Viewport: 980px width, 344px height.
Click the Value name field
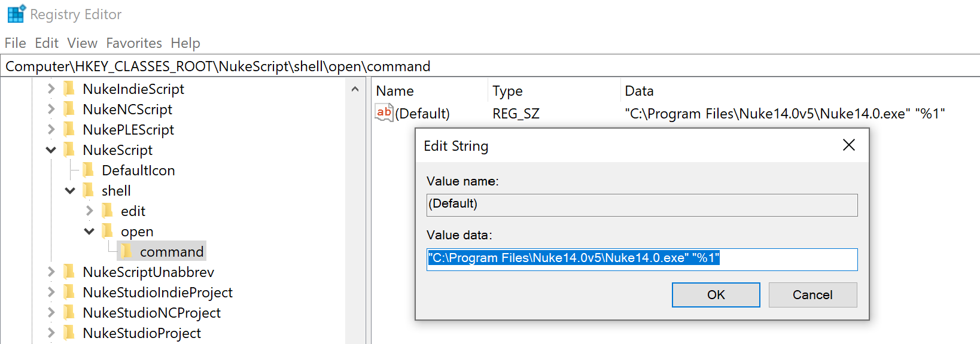(x=642, y=205)
